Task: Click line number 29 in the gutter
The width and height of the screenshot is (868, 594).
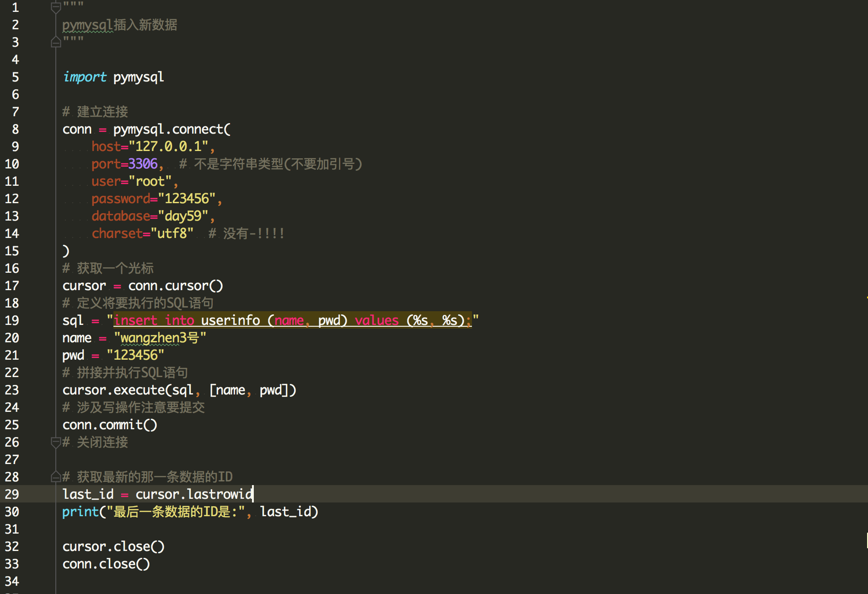Action: [12, 494]
